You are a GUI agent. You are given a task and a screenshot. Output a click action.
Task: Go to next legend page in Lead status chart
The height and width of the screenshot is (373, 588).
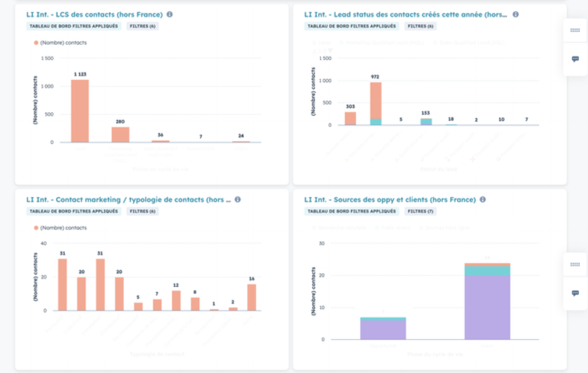click(330, 51)
